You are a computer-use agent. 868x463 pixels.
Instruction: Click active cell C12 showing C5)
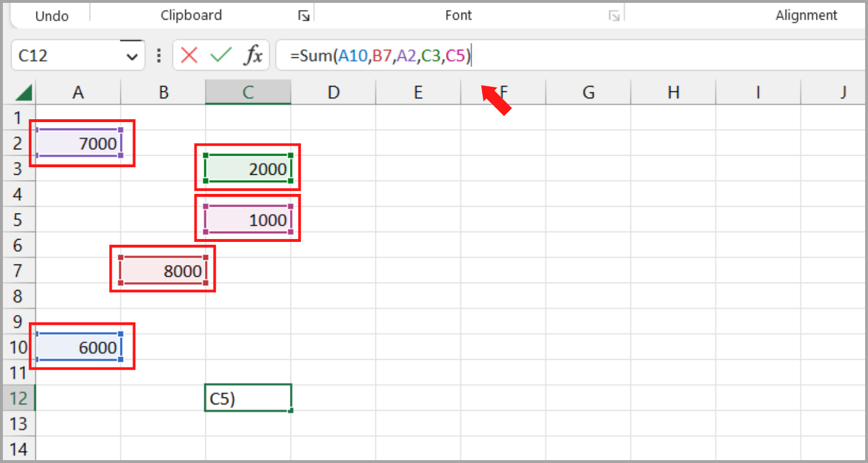248,398
